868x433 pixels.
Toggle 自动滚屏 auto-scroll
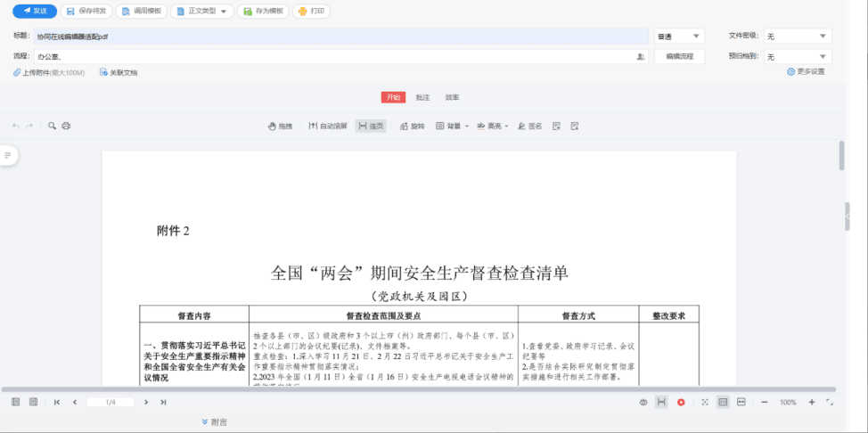328,127
